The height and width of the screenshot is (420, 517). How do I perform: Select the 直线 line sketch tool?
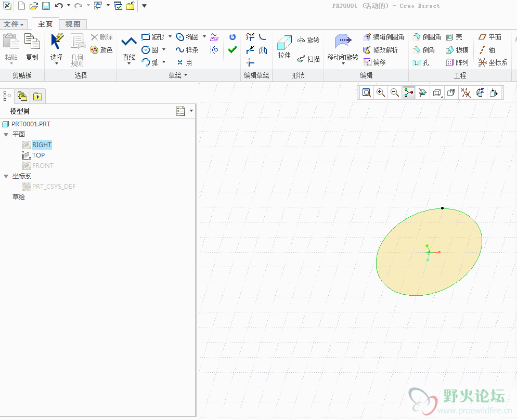(129, 49)
